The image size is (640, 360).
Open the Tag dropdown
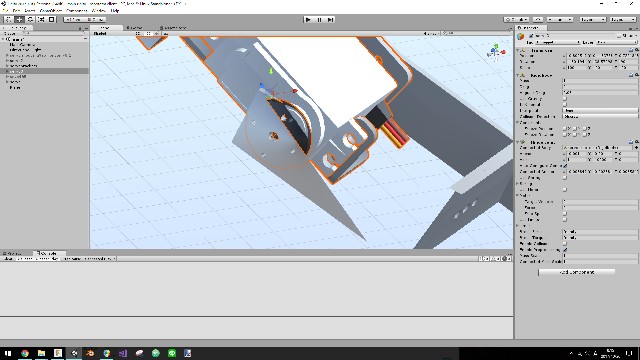(x=558, y=42)
